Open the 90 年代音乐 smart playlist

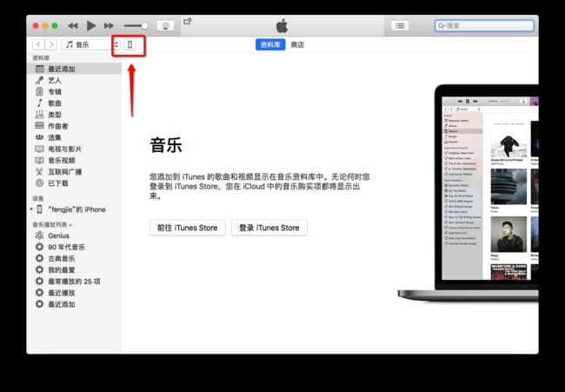[74, 247]
